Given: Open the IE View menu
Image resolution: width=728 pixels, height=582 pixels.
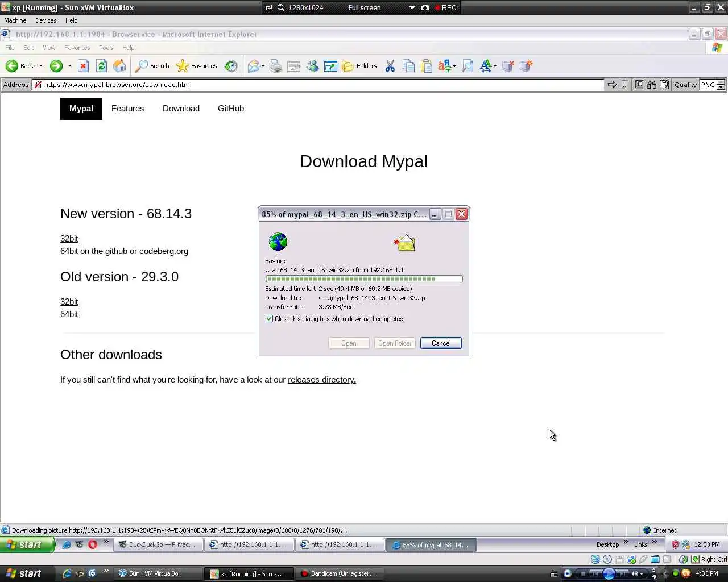Looking at the screenshot, I should [x=49, y=48].
